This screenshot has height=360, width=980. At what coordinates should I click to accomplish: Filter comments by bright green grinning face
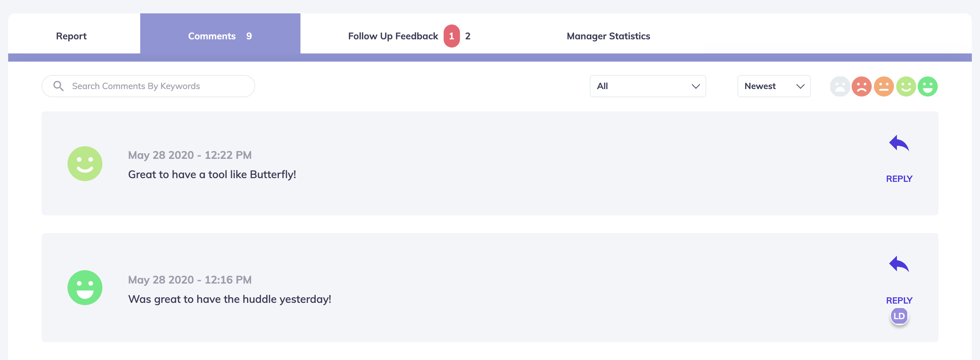pyautogui.click(x=927, y=86)
